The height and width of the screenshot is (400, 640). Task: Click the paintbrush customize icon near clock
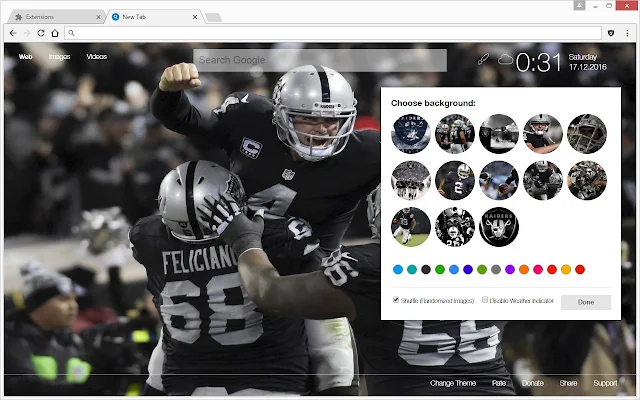click(483, 59)
